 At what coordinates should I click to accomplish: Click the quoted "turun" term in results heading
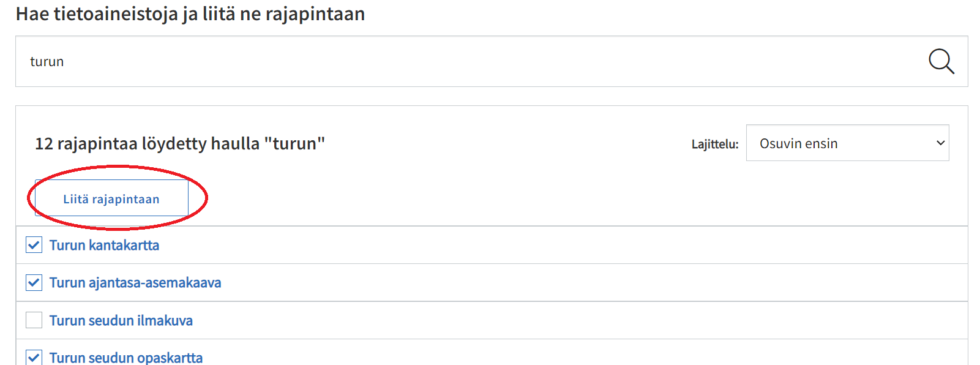pos(294,144)
